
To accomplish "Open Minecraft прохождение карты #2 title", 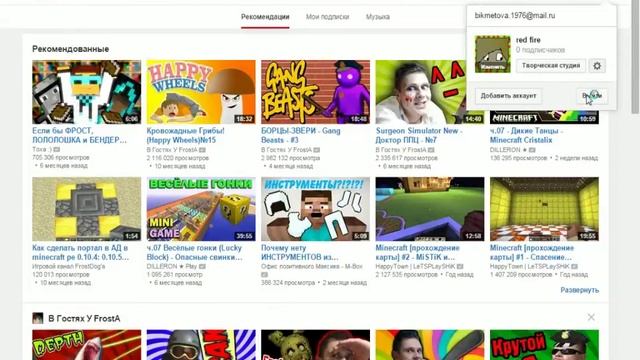I will coord(418,253).
